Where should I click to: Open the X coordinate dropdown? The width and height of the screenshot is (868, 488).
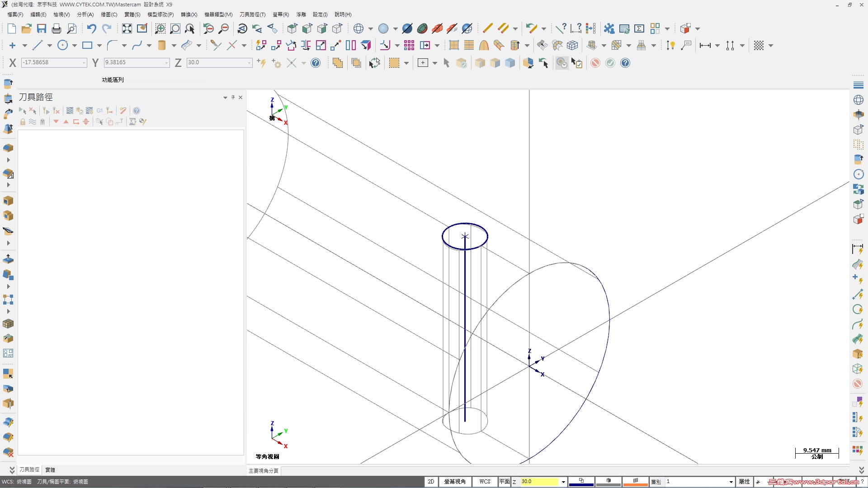tap(84, 62)
